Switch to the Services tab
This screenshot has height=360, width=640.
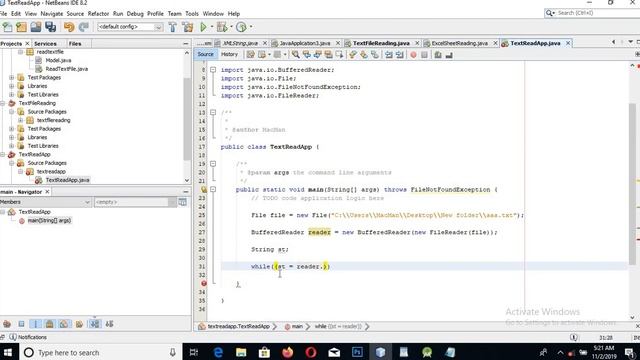tap(45, 43)
